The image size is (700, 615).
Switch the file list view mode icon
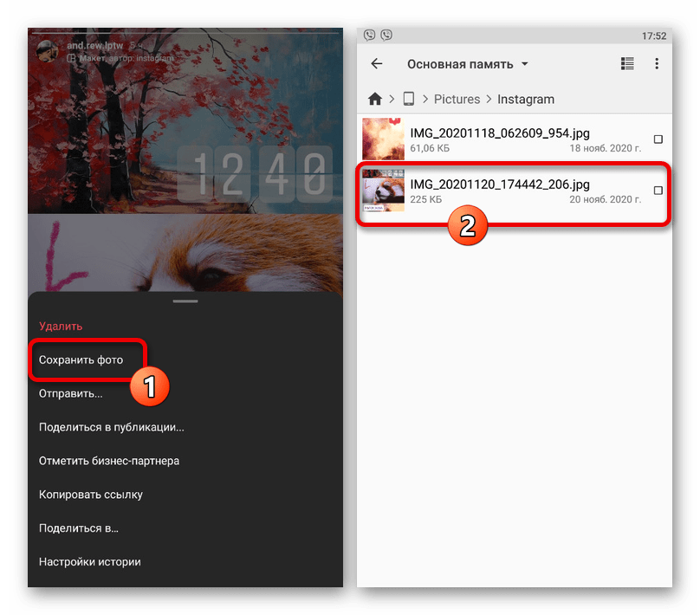pyautogui.click(x=627, y=64)
